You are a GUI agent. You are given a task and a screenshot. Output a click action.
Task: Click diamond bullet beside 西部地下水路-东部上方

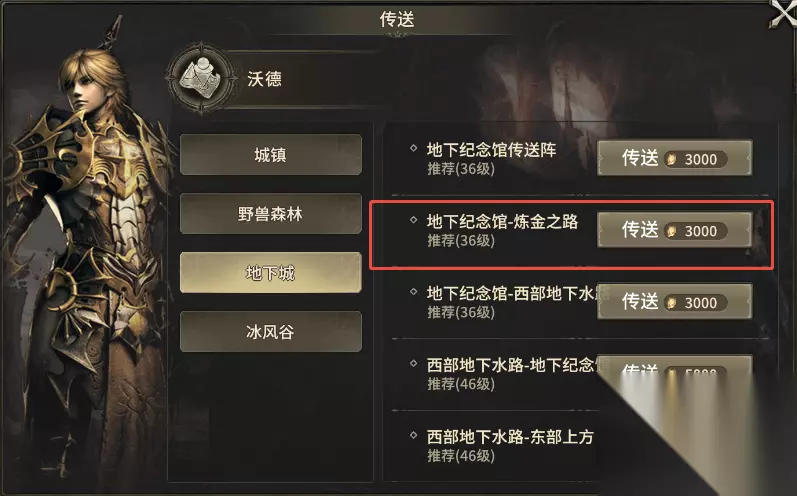point(413,436)
